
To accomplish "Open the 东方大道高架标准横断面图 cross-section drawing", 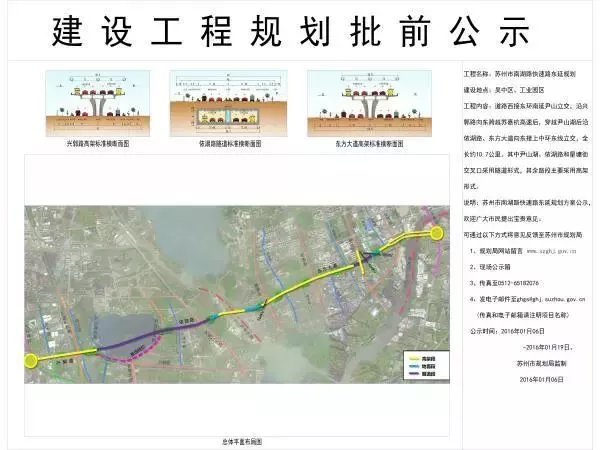I will (369, 103).
